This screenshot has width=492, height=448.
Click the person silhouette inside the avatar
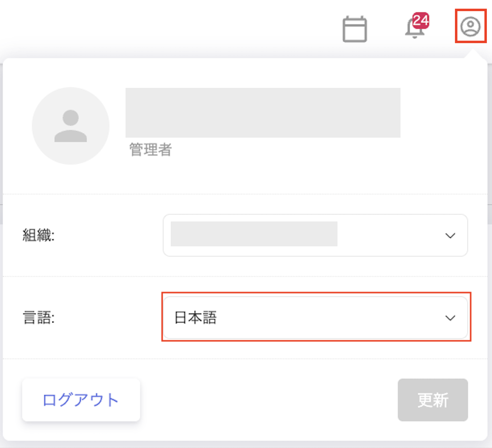[x=71, y=126]
